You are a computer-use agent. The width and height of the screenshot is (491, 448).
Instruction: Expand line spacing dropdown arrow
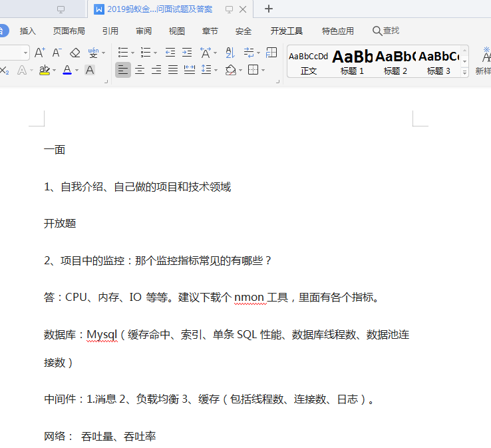coord(216,70)
